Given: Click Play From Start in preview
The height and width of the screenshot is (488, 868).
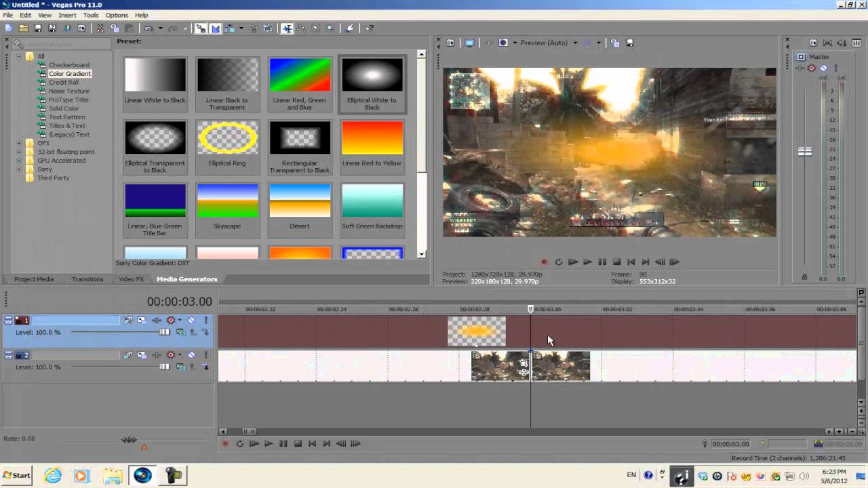Looking at the screenshot, I should pyautogui.click(x=573, y=262).
